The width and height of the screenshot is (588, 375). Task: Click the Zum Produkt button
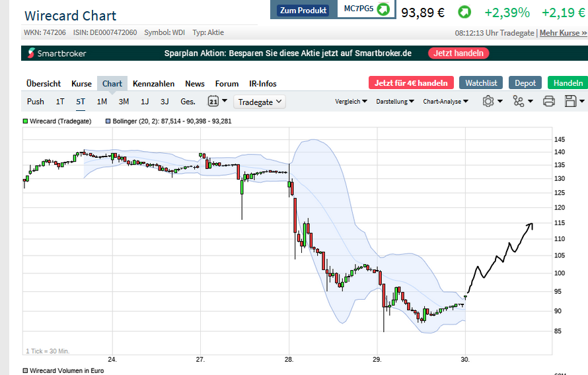tap(303, 10)
